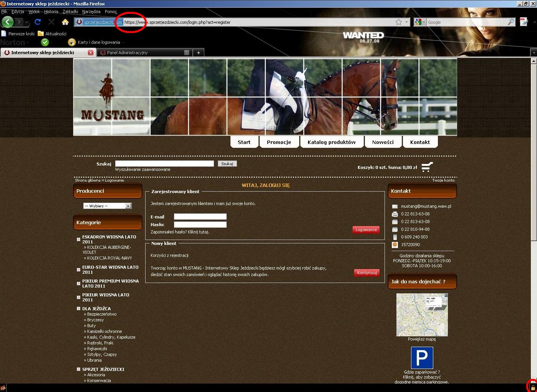537x392 pixels.
Task: Click in the Google search box
Action: coord(467,22)
